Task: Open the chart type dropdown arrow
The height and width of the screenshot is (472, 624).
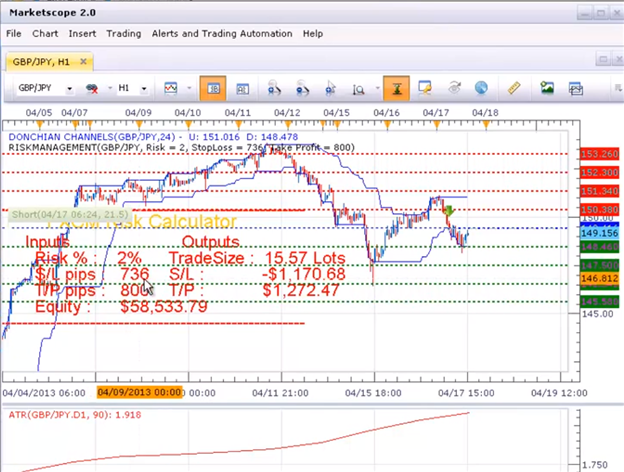Action: click(x=189, y=88)
